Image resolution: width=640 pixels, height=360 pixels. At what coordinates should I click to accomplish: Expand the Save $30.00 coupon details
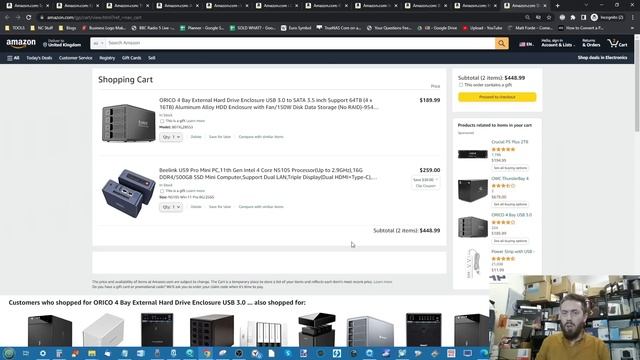[437, 180]
